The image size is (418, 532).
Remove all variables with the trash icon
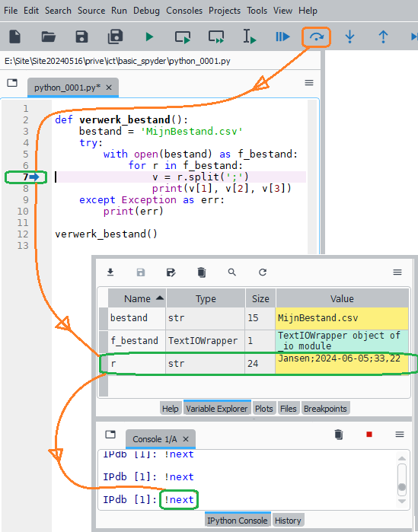[x=202, y=272]
